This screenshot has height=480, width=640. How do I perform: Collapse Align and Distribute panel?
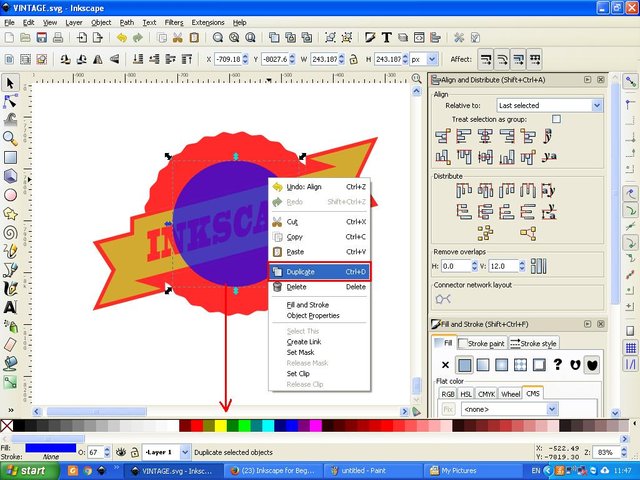(587, 80)
